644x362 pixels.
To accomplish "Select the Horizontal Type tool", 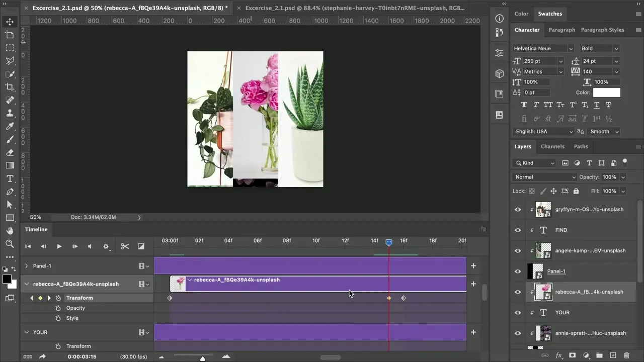I will [10, 179].
